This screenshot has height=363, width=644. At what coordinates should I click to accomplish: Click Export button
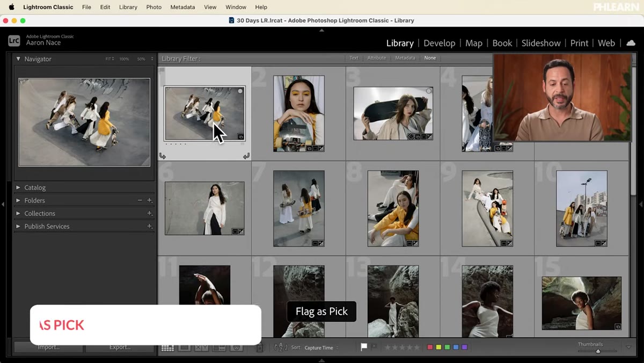click(x=120, y=347)
